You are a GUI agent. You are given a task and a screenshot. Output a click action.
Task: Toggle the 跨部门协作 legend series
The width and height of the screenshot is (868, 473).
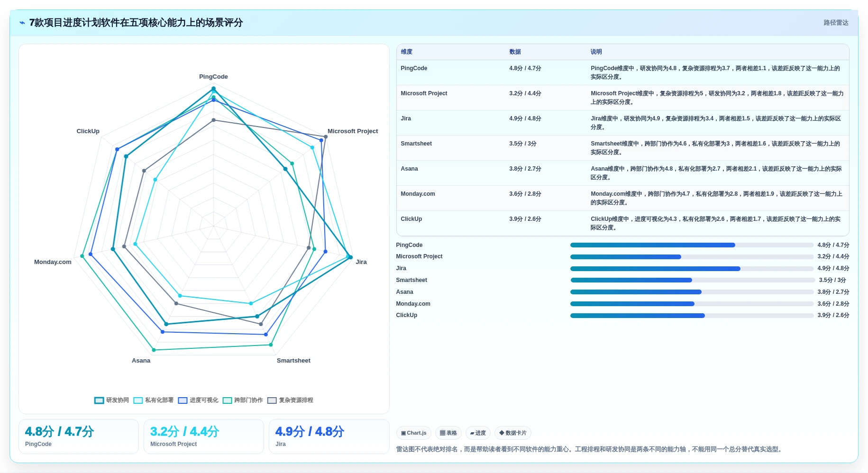pyautogui.click(x=243, y=400)
